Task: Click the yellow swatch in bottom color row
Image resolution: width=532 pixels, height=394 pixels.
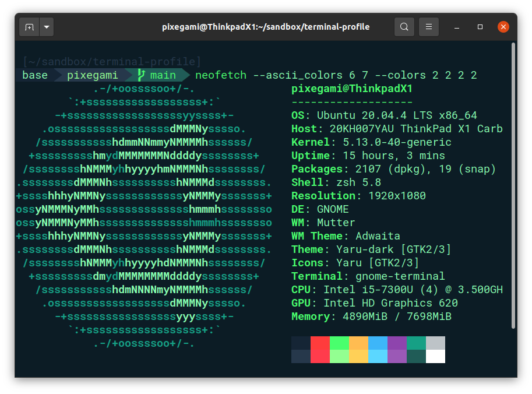Action: coord(358,356)
